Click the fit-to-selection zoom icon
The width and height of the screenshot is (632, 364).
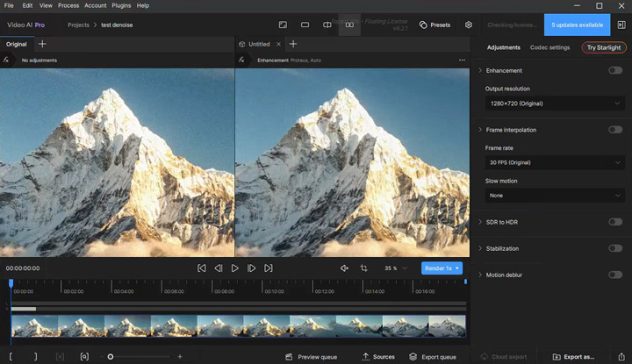click(x=84, y=357)
